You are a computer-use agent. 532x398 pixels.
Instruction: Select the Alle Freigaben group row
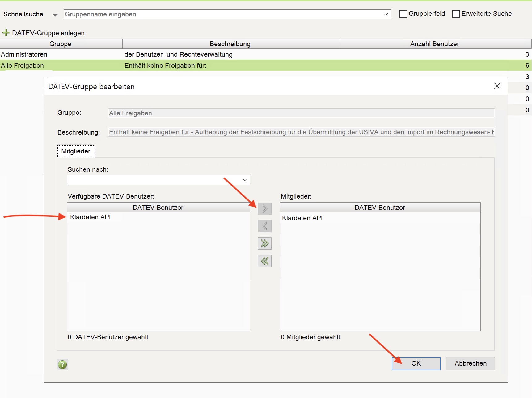point(266,66)
